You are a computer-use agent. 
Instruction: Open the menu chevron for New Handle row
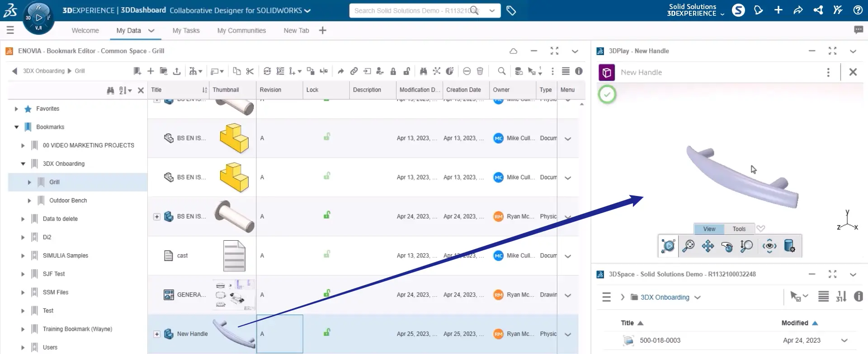568,335
